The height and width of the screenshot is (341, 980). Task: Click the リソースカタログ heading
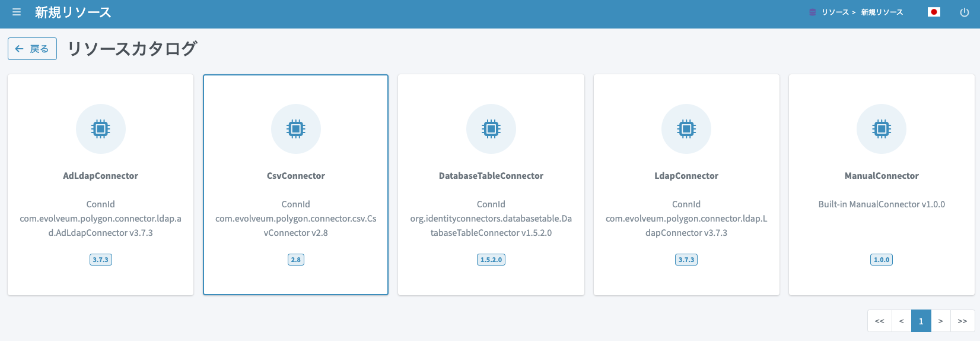(132, 49)
